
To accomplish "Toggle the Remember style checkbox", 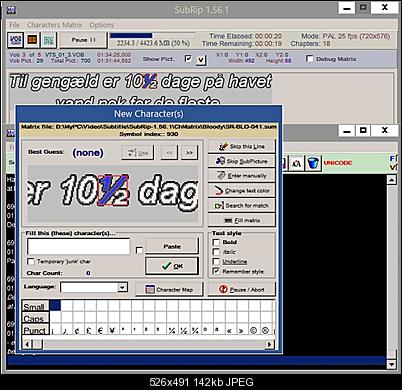I will (x=216, y=271).
